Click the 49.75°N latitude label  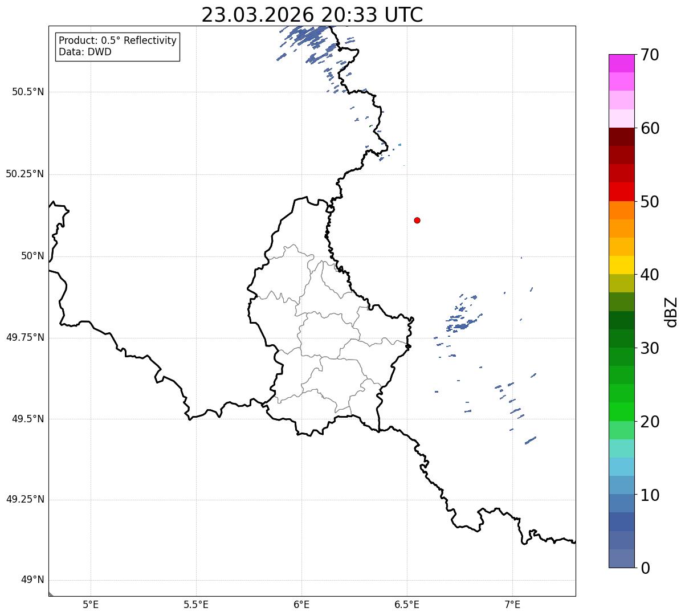(x=25, y=337)
